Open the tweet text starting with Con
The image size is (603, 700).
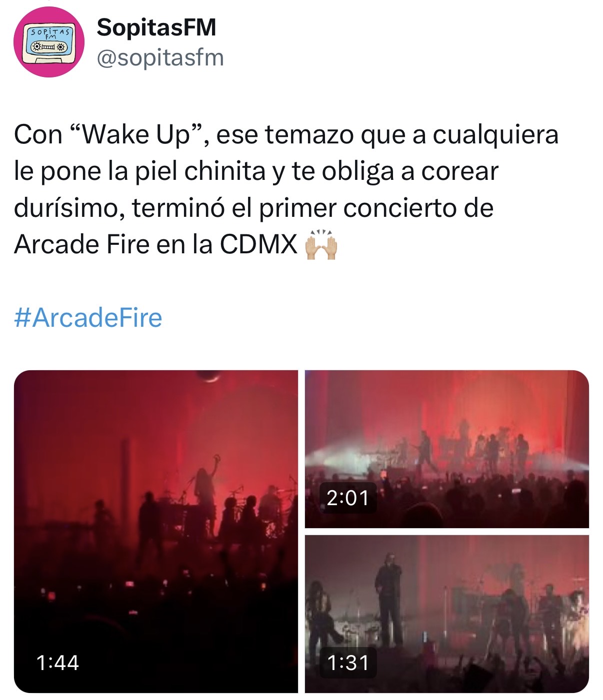pyautogui.click(x=286, y=190)
